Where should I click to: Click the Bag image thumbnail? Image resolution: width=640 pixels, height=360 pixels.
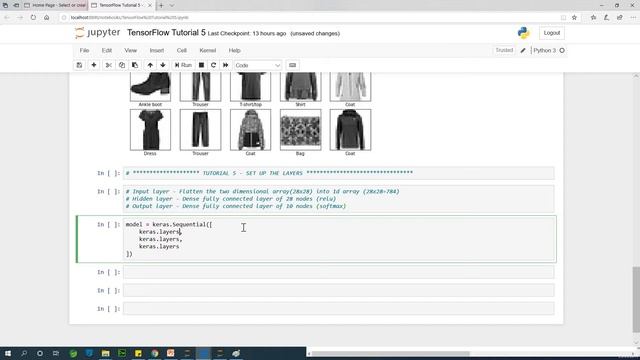(300, 130)
